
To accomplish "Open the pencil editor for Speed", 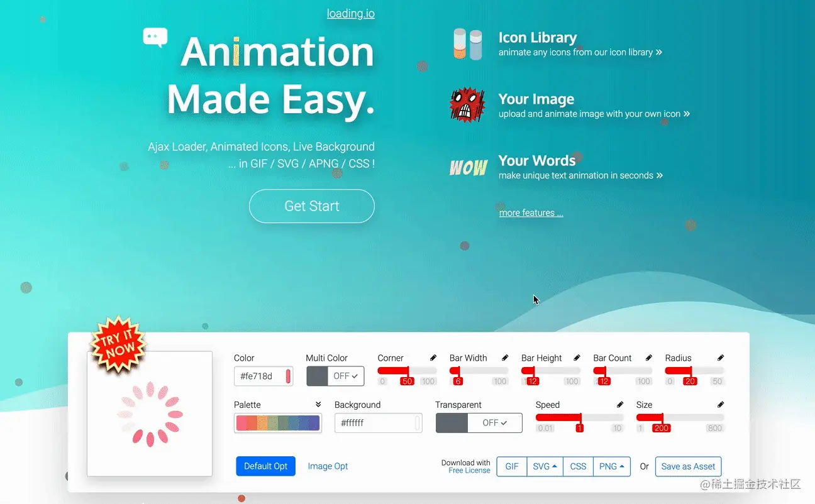I will click(x=619, y=404).
